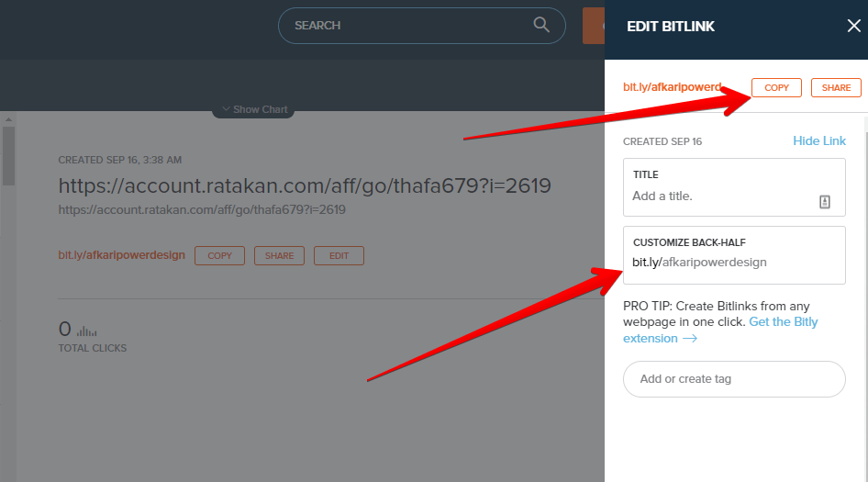Click the magnifying glass search icon
The image size is (868, 482).
[541, 25]
